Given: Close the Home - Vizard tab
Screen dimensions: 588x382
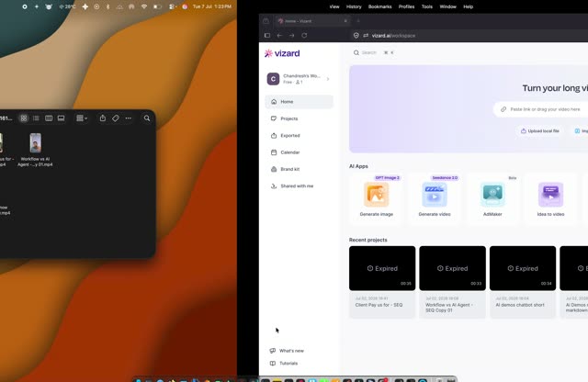Looking at the screenshot, I should pos(345,21).
